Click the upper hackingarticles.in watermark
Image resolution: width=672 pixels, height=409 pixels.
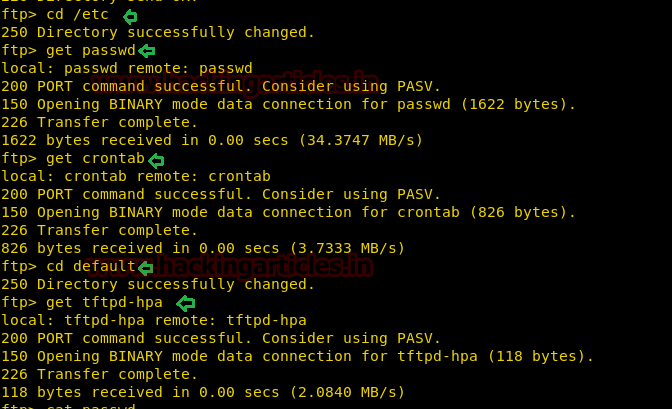[235, 82]
